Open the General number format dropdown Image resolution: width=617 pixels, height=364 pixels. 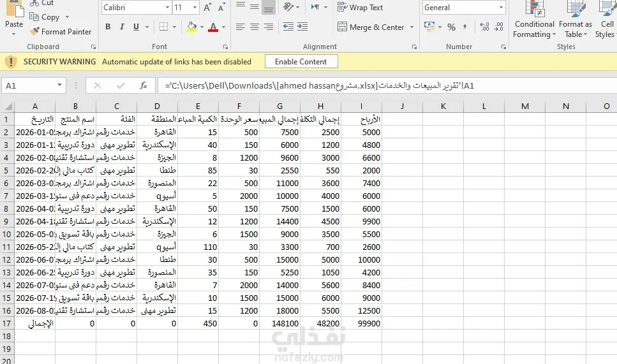(500, 8)
